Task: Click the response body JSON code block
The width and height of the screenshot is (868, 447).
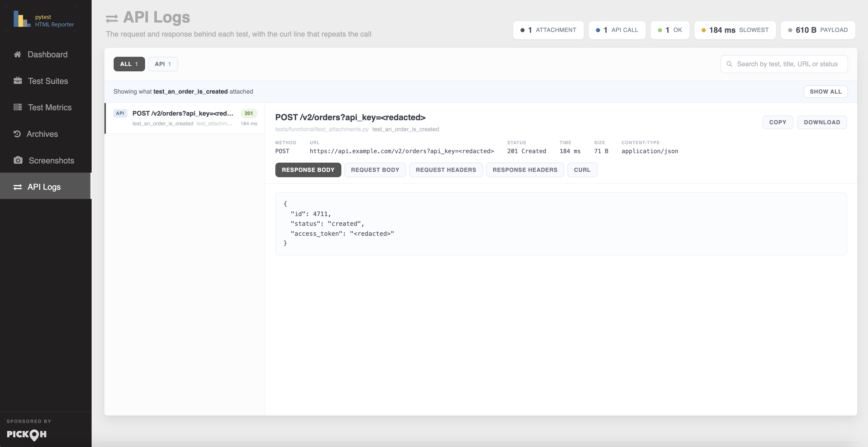Action: 561,224
